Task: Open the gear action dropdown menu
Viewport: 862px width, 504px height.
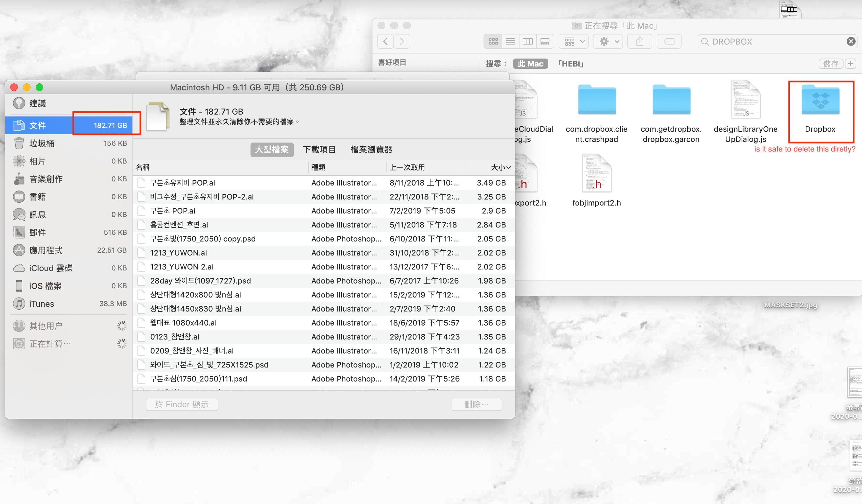Action: click(608, 42)
